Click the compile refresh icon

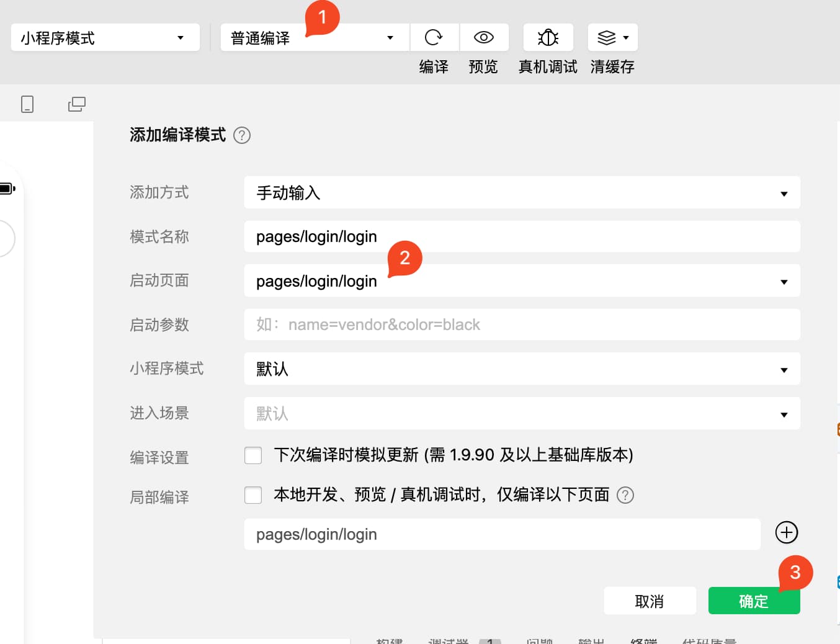pyautogui.click(x=434, y=37)
